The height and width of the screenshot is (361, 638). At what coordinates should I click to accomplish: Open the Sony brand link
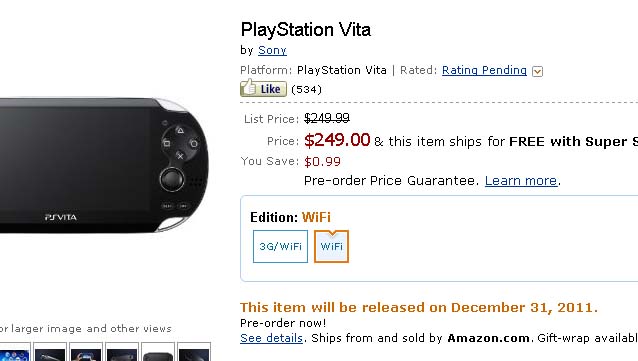(272, 50)
